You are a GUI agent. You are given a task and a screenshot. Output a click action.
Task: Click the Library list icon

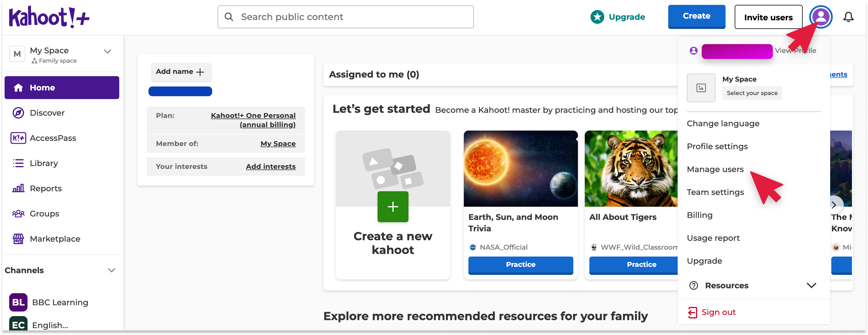point(18,163)
